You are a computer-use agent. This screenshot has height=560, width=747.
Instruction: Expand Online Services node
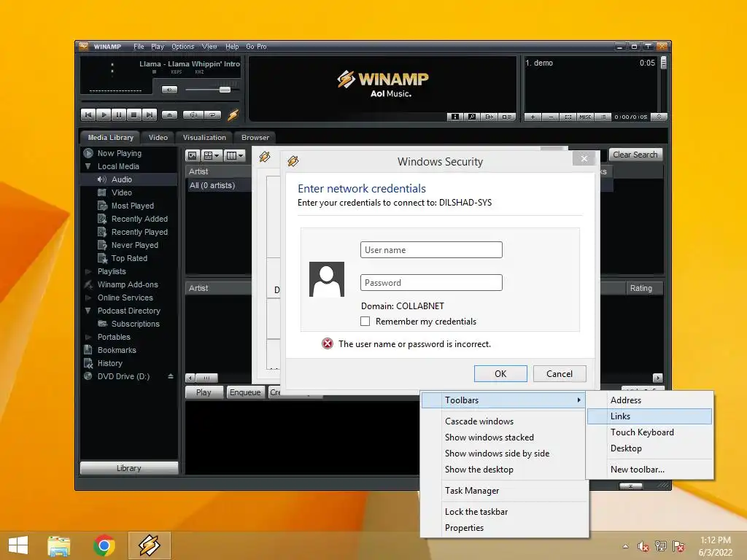(88, 297)
